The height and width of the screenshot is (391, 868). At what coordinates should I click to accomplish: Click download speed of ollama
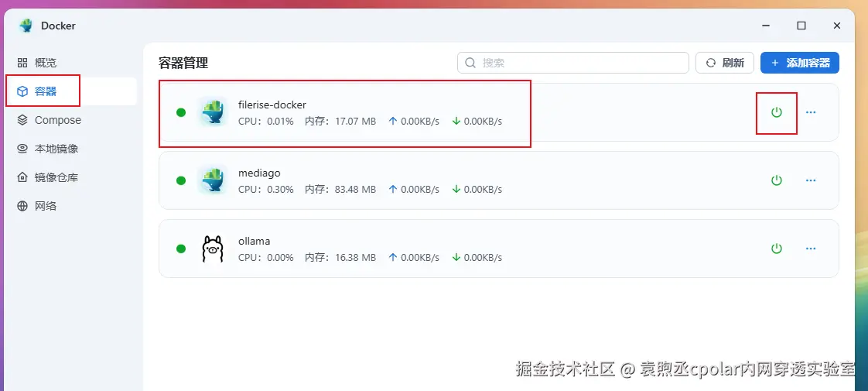point(477,258)
